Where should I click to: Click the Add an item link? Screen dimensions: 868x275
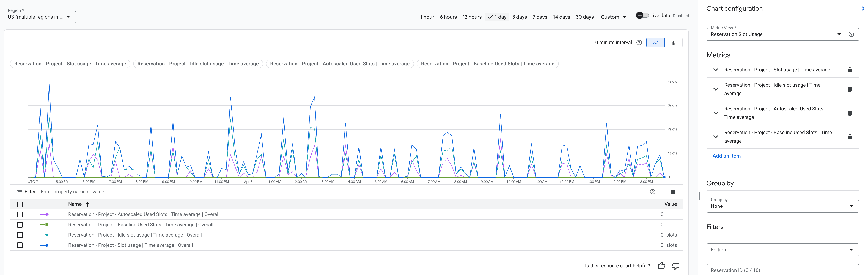[x=726, y=156]
